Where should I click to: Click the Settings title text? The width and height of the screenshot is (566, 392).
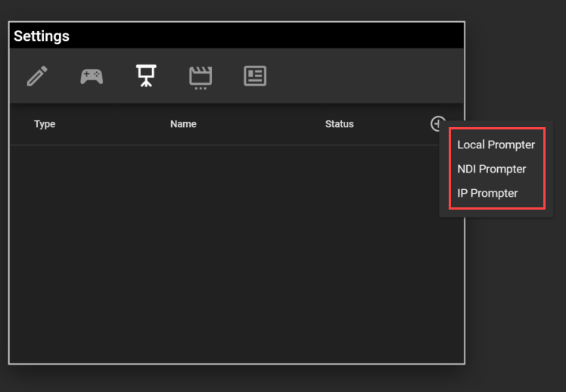[x=42, y=36]
